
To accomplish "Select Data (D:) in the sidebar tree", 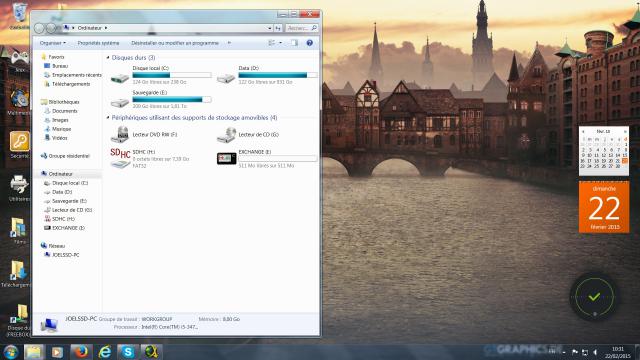I will click(x=62, y=192).
